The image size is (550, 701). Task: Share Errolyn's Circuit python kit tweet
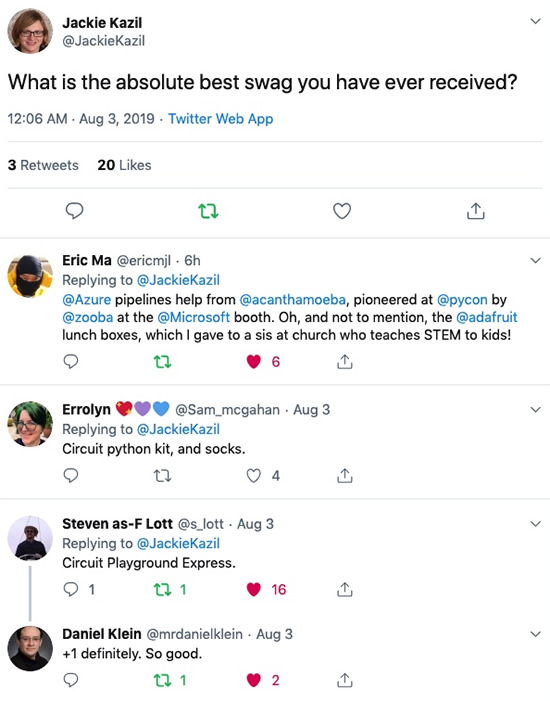click(344, 476)
